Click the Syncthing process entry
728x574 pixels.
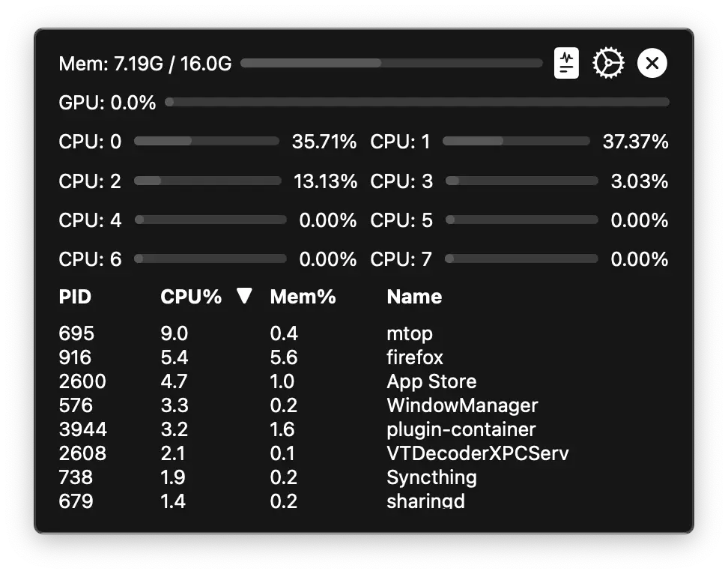click(431, 477)
